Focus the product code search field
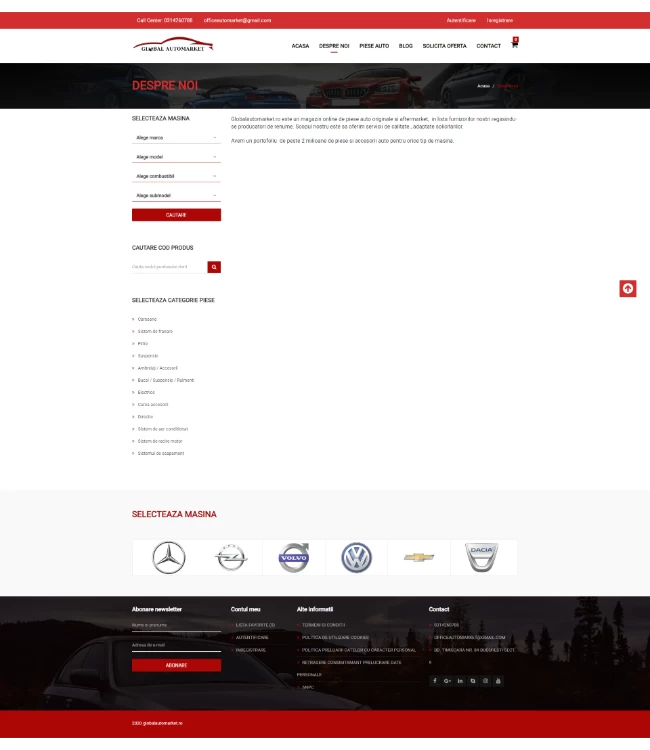The width and height of the screenshot is (650, 750). 169,267
